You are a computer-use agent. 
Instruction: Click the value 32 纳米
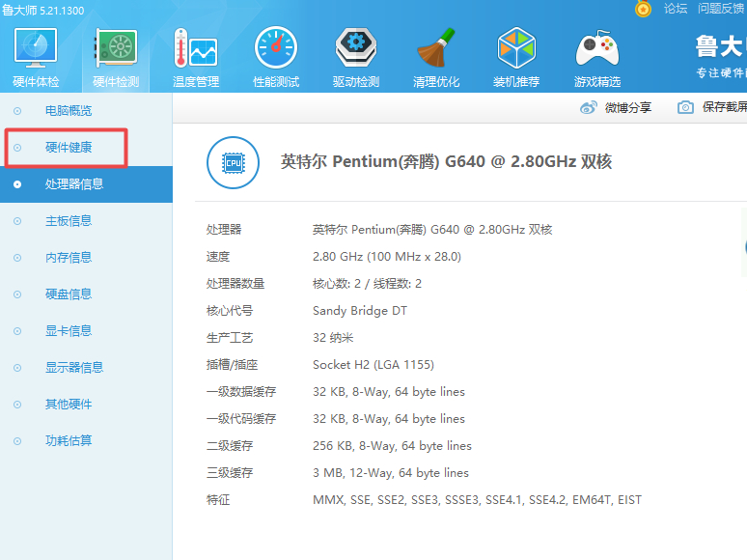tap(333, 338)
